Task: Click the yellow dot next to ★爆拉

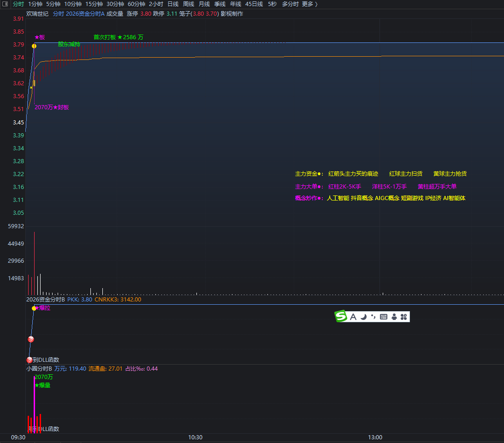Action: pos(34,308)
